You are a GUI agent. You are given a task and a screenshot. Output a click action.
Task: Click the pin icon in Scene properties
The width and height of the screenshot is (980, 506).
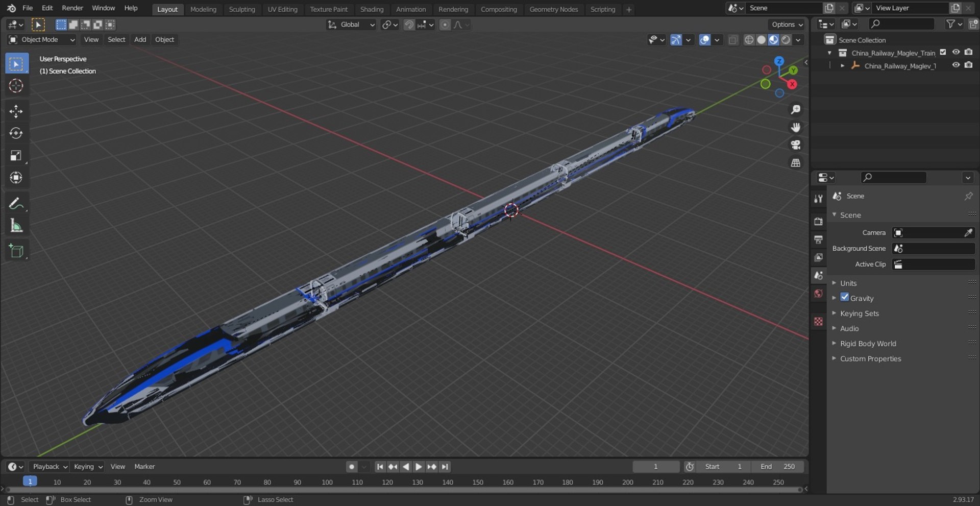click(x=968, y=196)
